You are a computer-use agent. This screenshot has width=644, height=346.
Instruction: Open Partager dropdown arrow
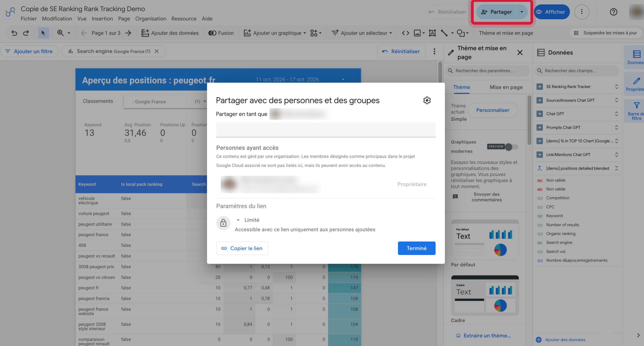tap(522, 12)
